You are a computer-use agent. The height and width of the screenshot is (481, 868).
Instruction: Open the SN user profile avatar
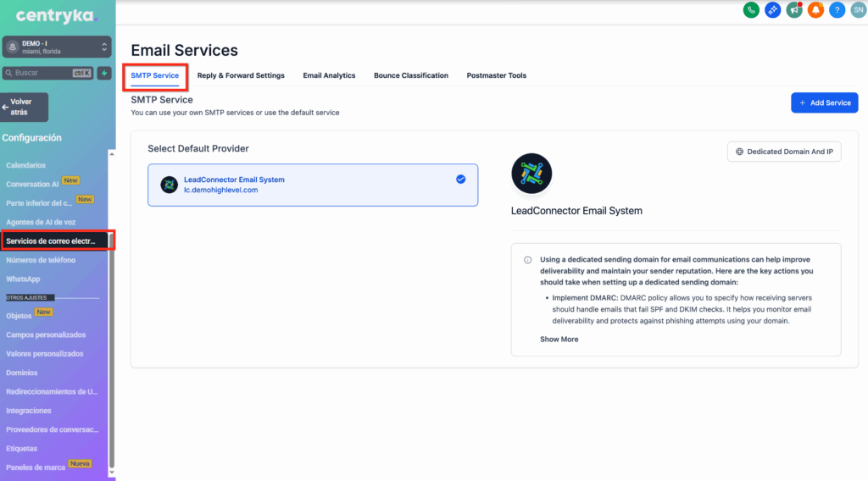[857, 10]
